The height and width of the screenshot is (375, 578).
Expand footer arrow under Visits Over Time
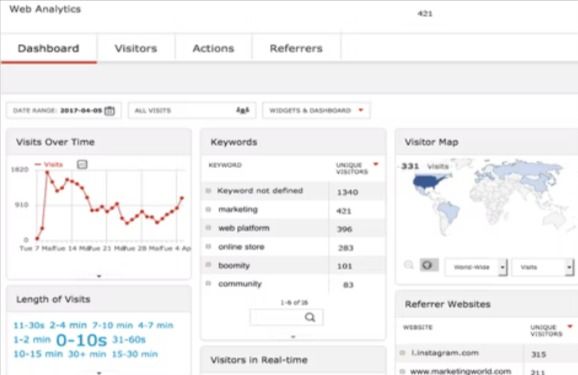[x=99, y=276]
